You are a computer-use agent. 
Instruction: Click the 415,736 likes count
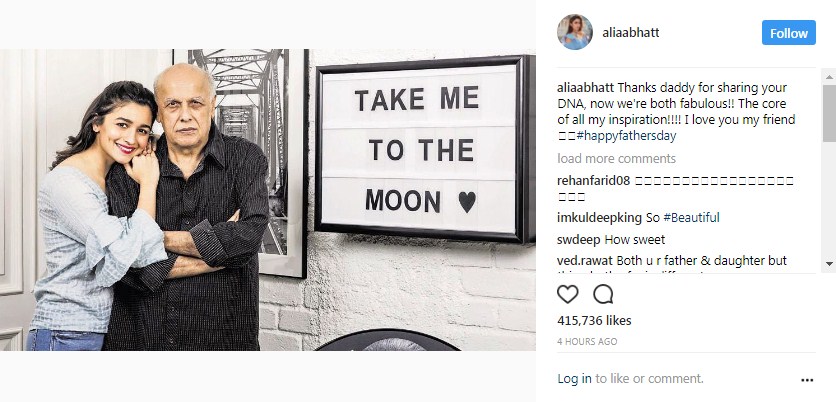click(x=594, y=320)
